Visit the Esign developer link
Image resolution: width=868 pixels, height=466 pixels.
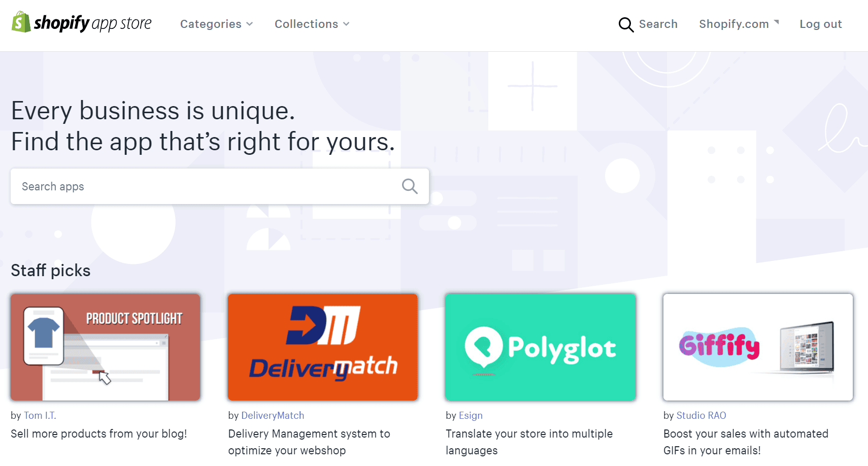471,415
